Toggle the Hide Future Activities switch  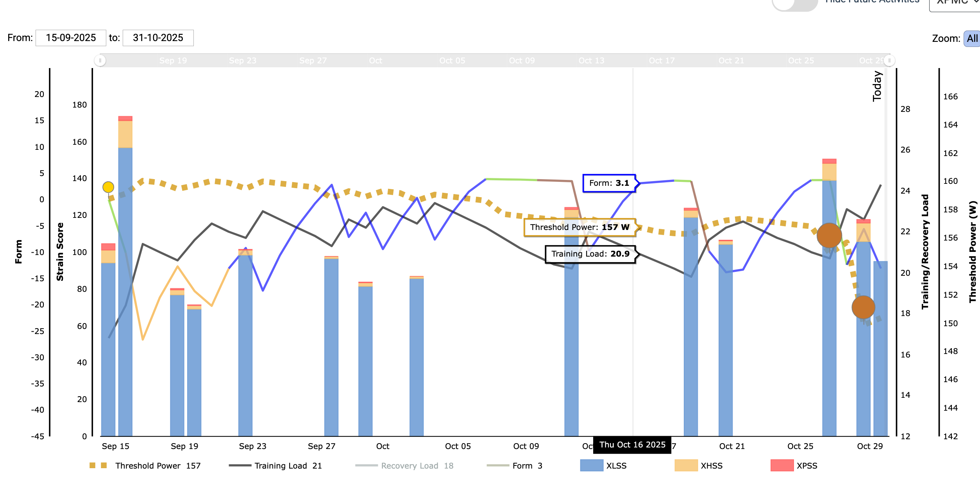coord(794,3)
